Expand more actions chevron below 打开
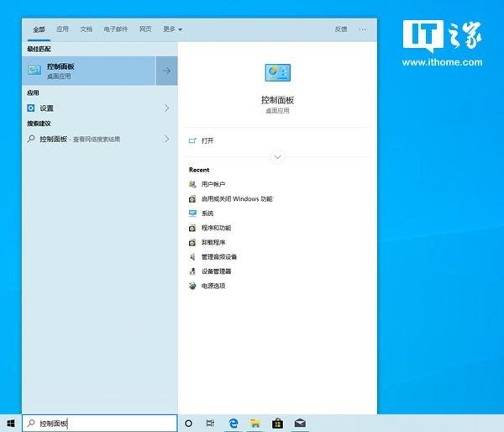Viewport: 504px width, 432px height. point(278,157)
